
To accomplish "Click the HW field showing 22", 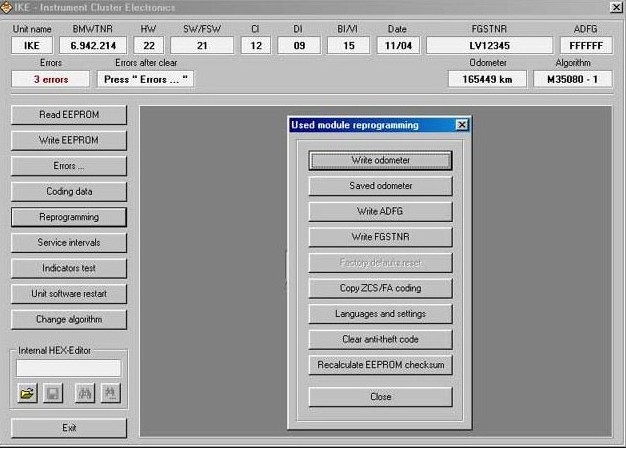I will pyautogui.click(x=149, y=45).
